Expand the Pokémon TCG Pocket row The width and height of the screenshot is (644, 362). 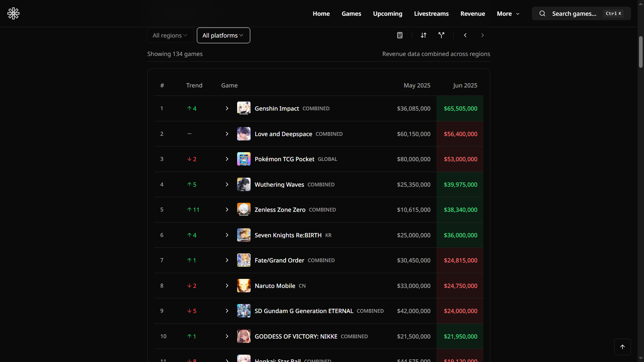[227, 159]
